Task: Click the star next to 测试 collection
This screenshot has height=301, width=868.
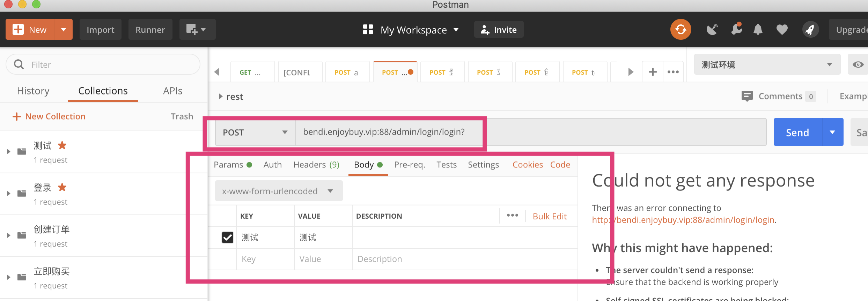Action: (x=62, y=145)
